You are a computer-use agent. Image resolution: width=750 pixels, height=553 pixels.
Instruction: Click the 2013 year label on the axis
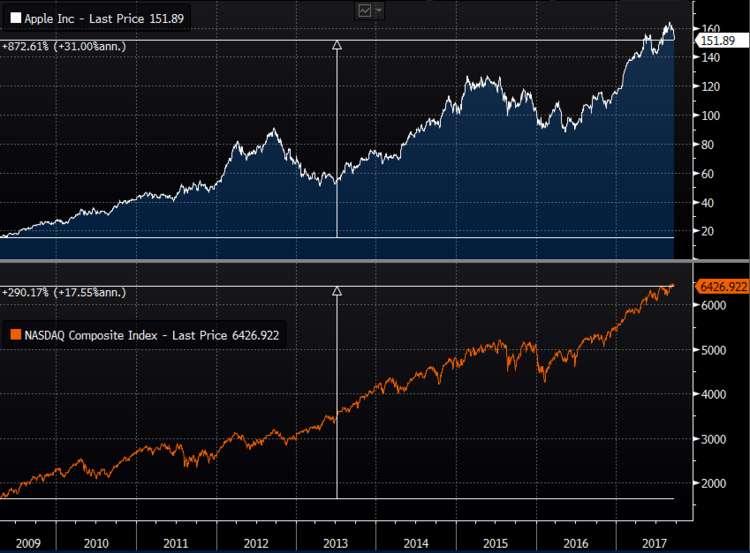[335, 543]
